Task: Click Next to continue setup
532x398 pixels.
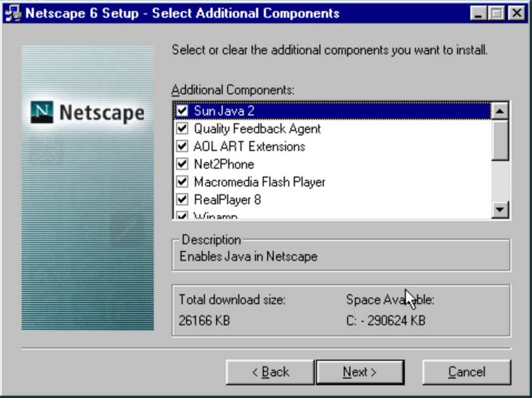Action: pyautogui.click(x=360, y=372)
